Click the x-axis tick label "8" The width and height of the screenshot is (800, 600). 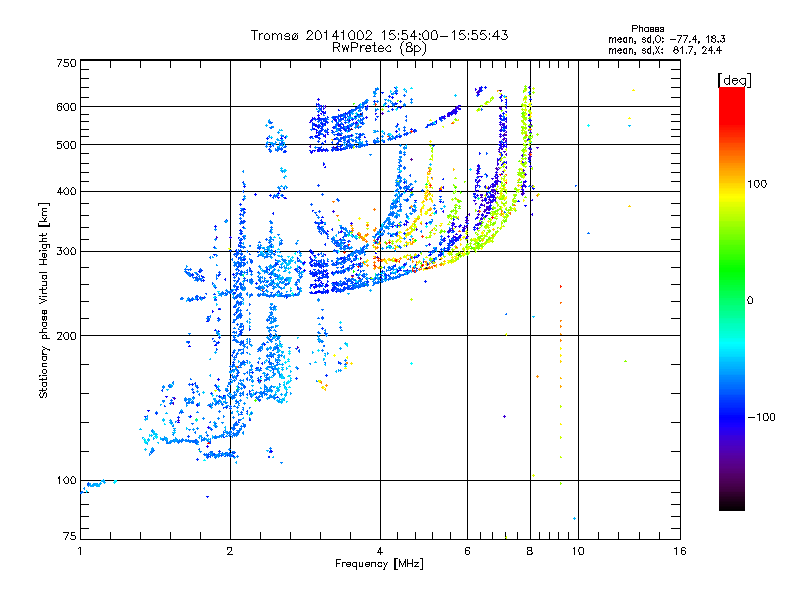tap(530, 551)
